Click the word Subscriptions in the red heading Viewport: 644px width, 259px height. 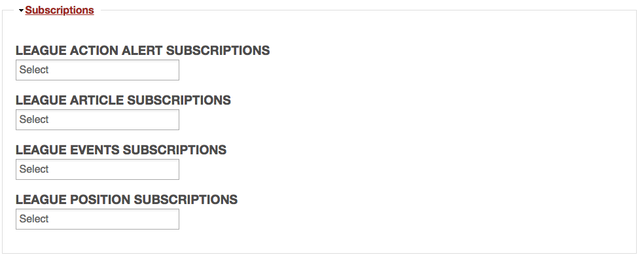pos(60,10)
